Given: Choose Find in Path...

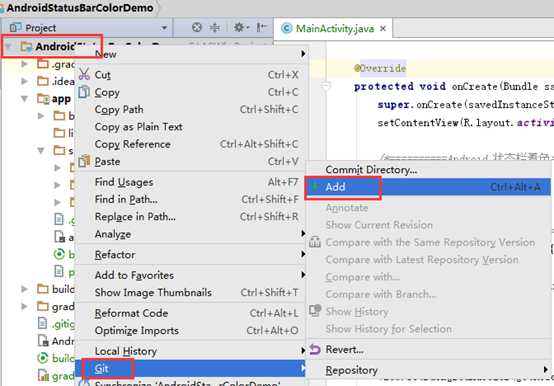Looking at the screenshot, I should point(191,199).
